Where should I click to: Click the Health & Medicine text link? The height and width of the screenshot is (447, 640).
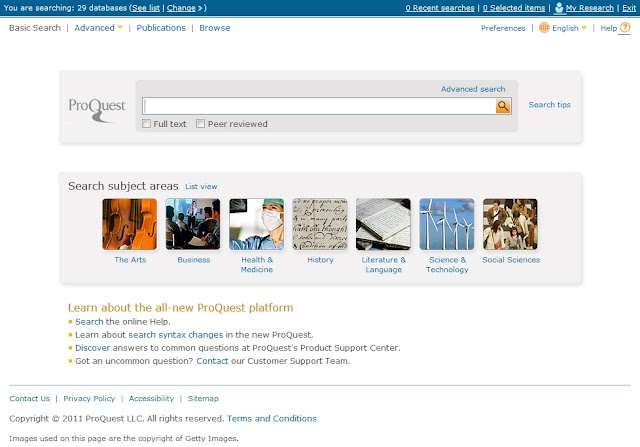tap(257, 265)
